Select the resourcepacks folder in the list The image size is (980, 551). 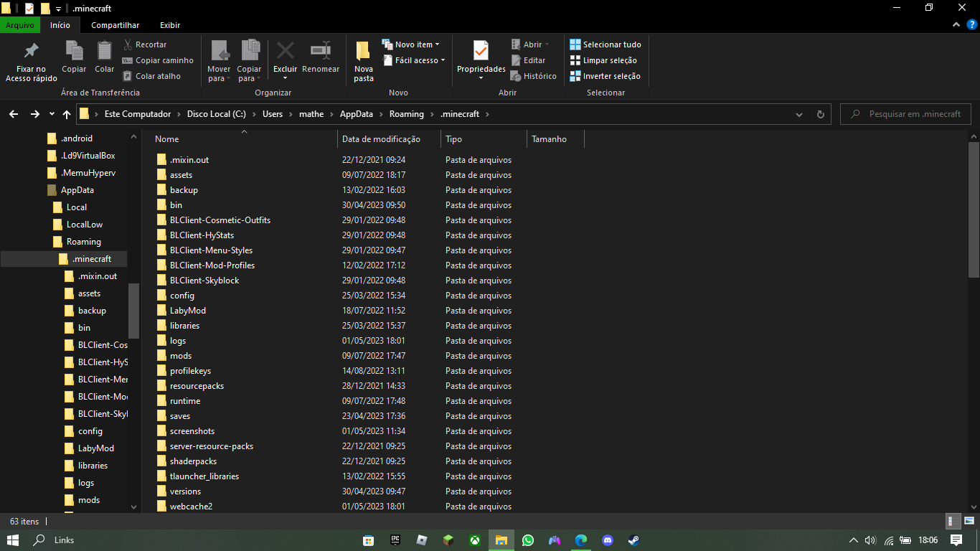coord(197,386)
